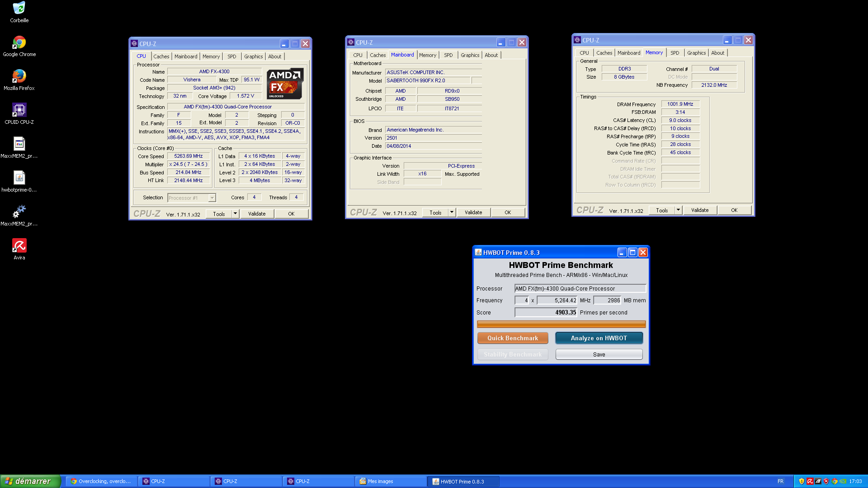The width and height of the screenshot is (868, 488).
Task: Click Validate in Memory window
Action: pyautogui.click(x=700, y=210)
